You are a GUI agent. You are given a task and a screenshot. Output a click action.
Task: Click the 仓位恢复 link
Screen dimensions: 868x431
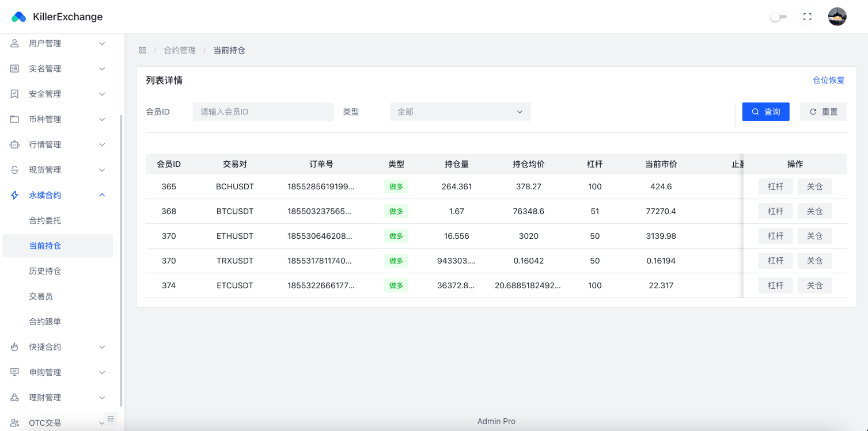[828, 80]
